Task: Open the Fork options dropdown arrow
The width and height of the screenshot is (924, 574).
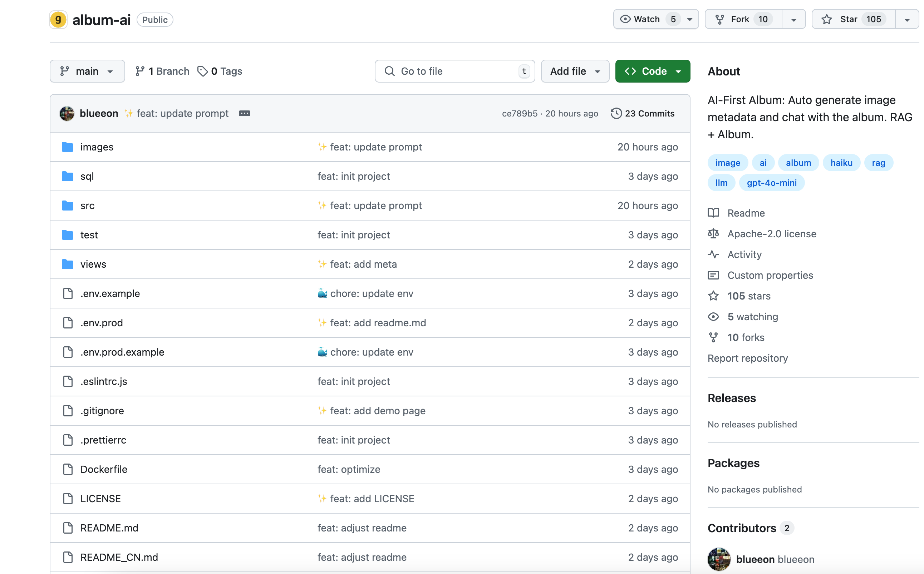Action: [x=793, y=19]
